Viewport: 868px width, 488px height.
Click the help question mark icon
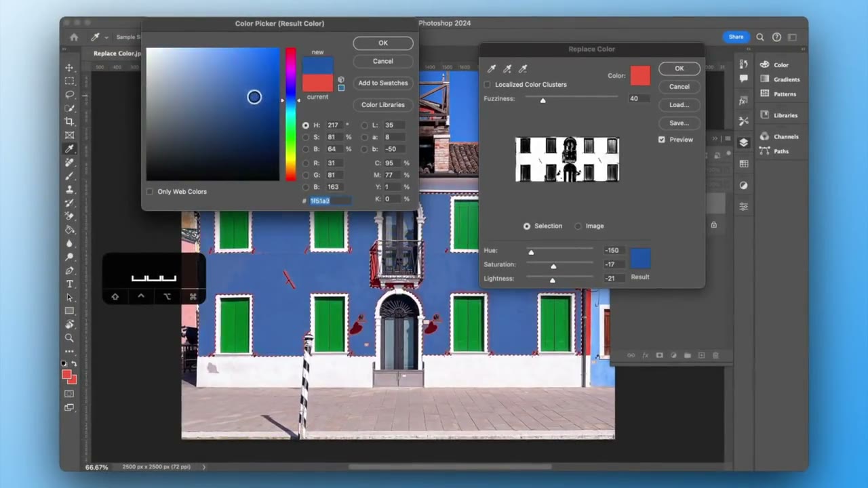point(776,37)
